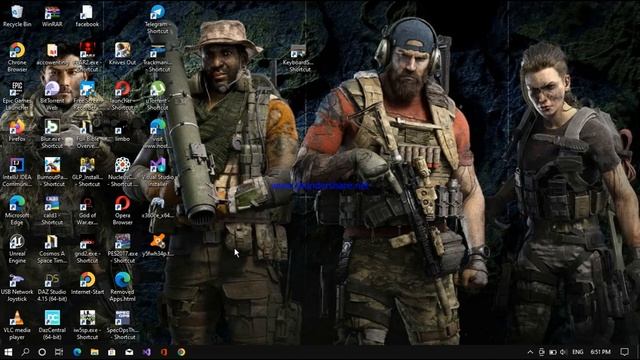Open network status in system tray
640x360 pixels.
coord(542,352)
